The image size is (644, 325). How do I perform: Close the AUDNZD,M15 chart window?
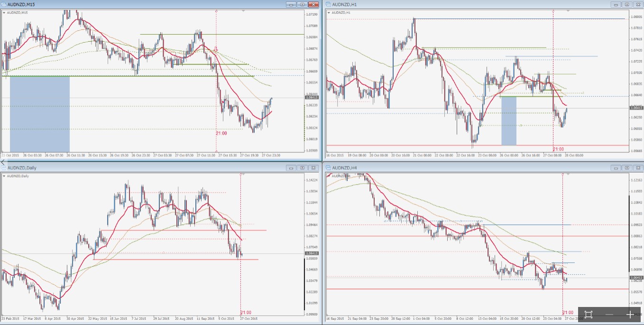point(313,4)
